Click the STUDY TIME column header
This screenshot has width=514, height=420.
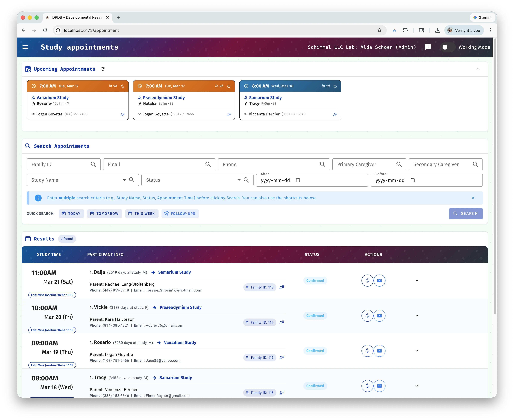pos(49,254)
